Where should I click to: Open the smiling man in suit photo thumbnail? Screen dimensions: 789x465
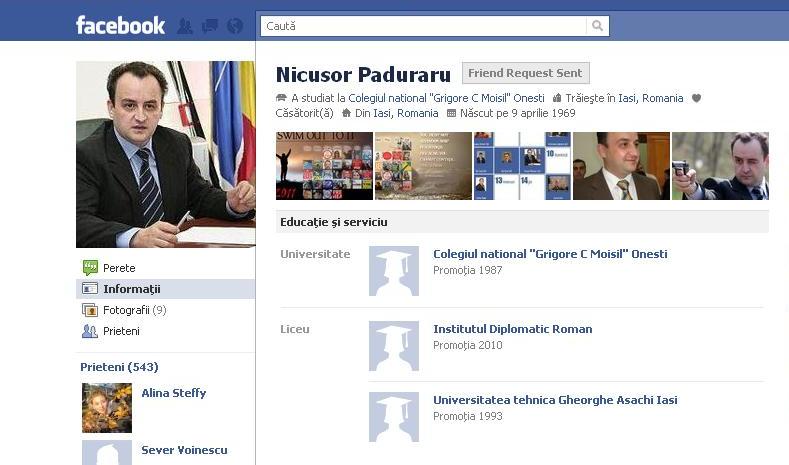click(x=621, y=166)
